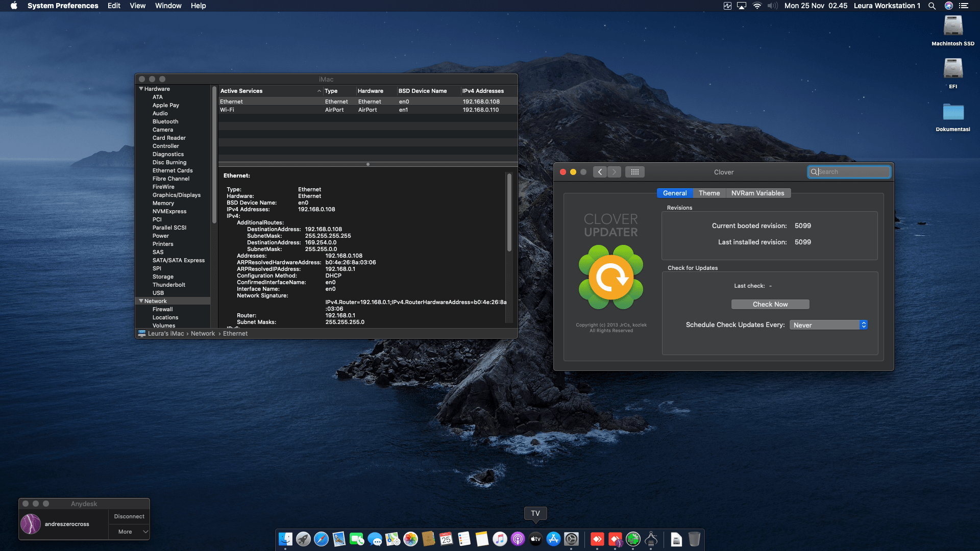Open Spotlight search in menu bar
The height and width of the screenshot is (551, 980).
coord(932,6)
